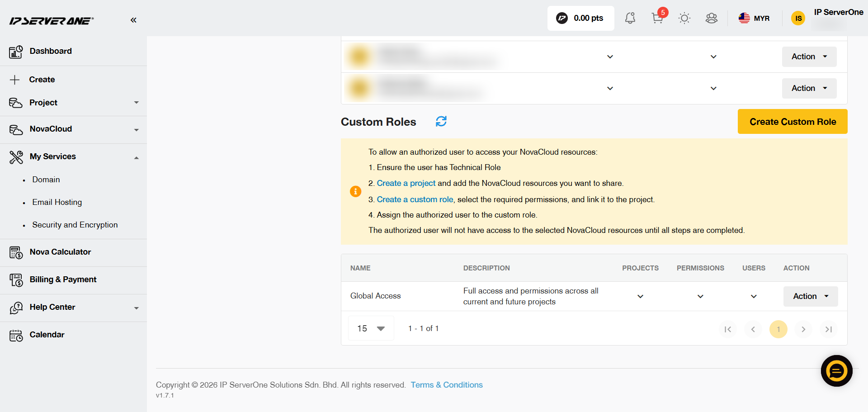Open Email Hosting under My Services
This screenshot has width=868, height=412.
point(57,202)
